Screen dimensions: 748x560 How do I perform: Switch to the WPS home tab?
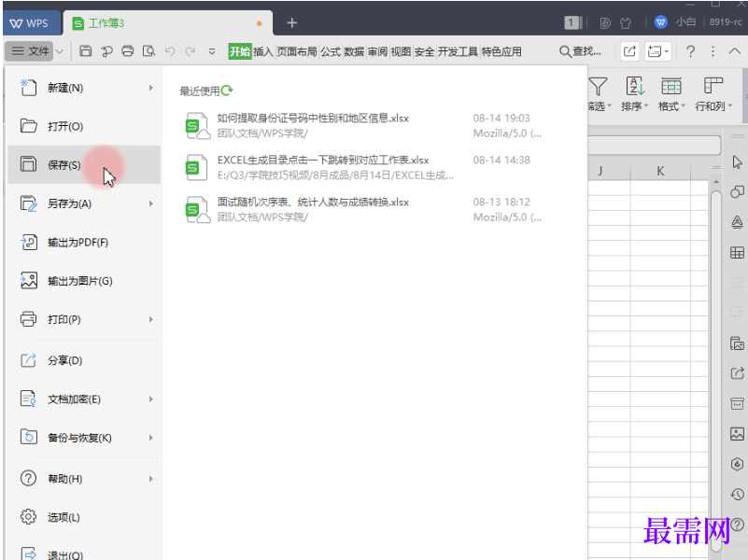tap(30, 23)
